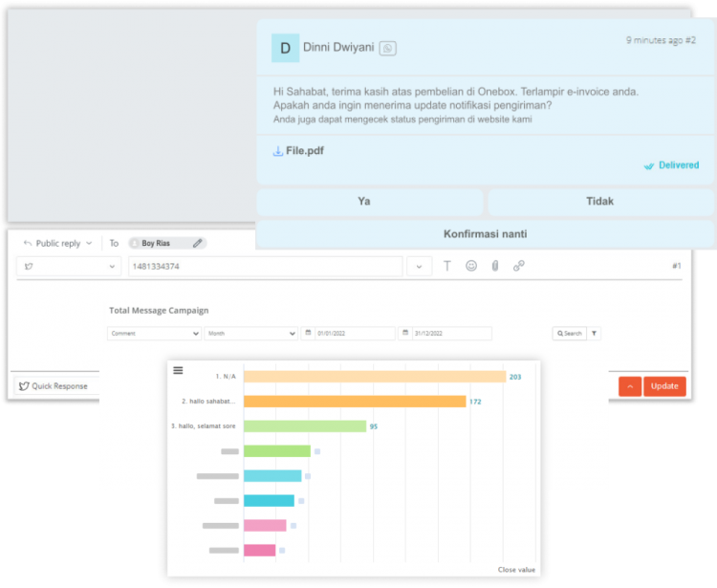Choose the Konfirmasi nanti option
This screenshot has height=588, width=717.
tap(485, 234)
